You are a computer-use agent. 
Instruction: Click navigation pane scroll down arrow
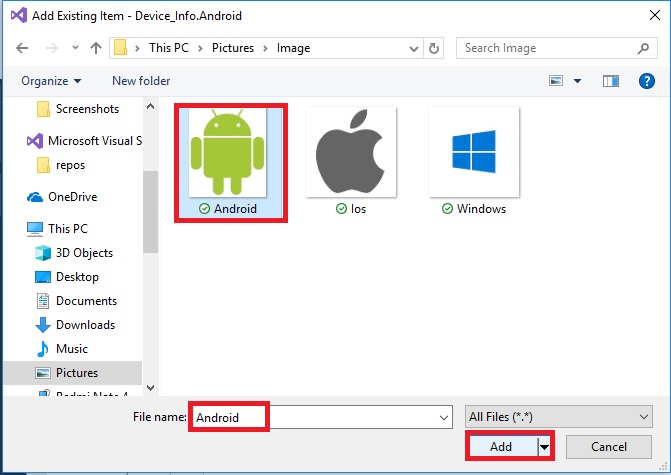pyautogui.click(x=150, y=388)
